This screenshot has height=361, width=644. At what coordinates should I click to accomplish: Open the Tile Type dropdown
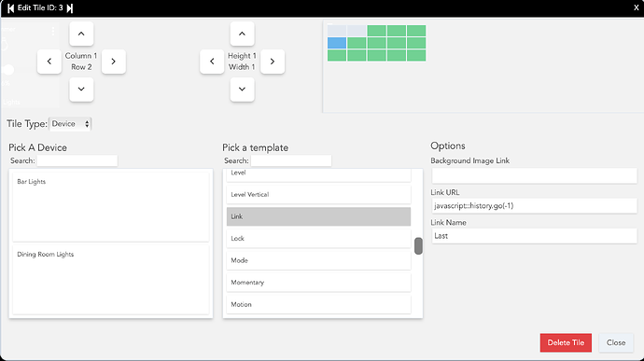[x=70, y=124]
